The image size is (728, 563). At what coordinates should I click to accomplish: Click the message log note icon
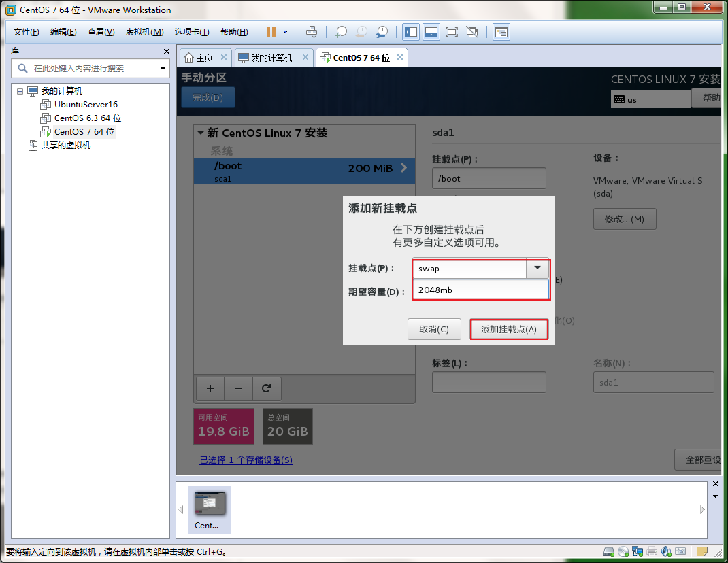pos(702,552)
